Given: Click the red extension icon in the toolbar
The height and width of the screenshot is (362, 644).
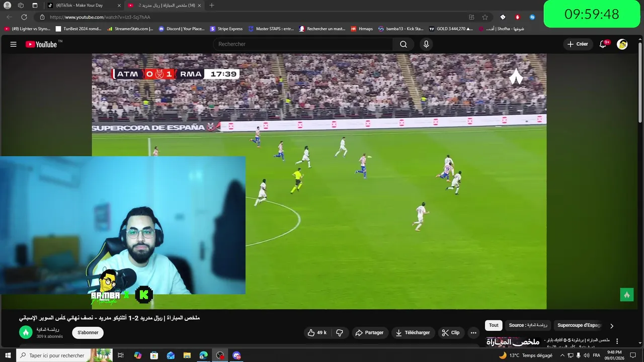Looking at the screenshot, I should click(517, 17).
